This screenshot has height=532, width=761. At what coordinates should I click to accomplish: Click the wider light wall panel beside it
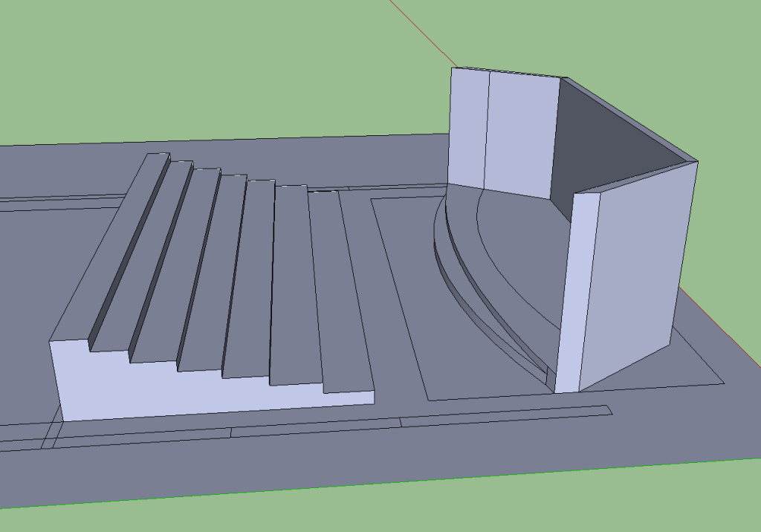pos(522,134)
